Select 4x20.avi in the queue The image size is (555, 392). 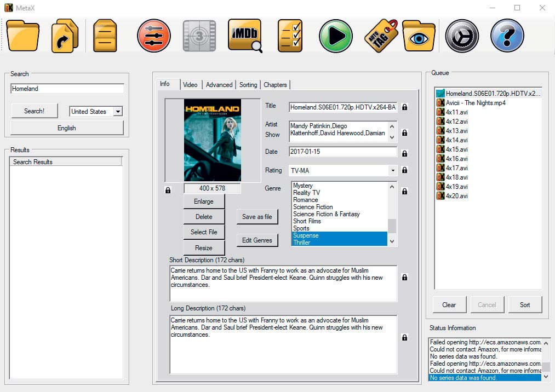coord(453,196)
